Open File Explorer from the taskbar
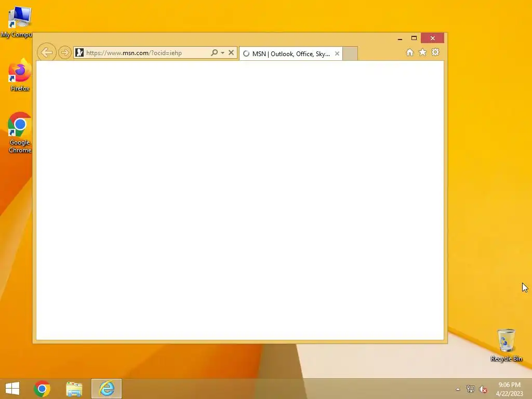This screenshot has width=532, height=399. pos(74,389)
